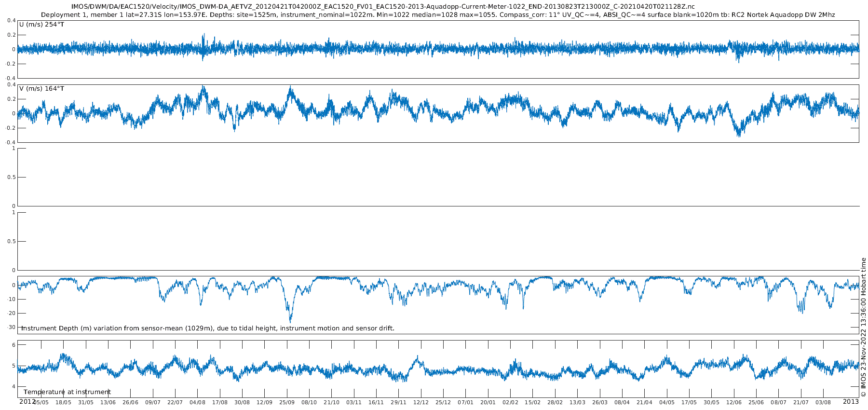Click the '12/09' date tick label

tap(264, 402)
